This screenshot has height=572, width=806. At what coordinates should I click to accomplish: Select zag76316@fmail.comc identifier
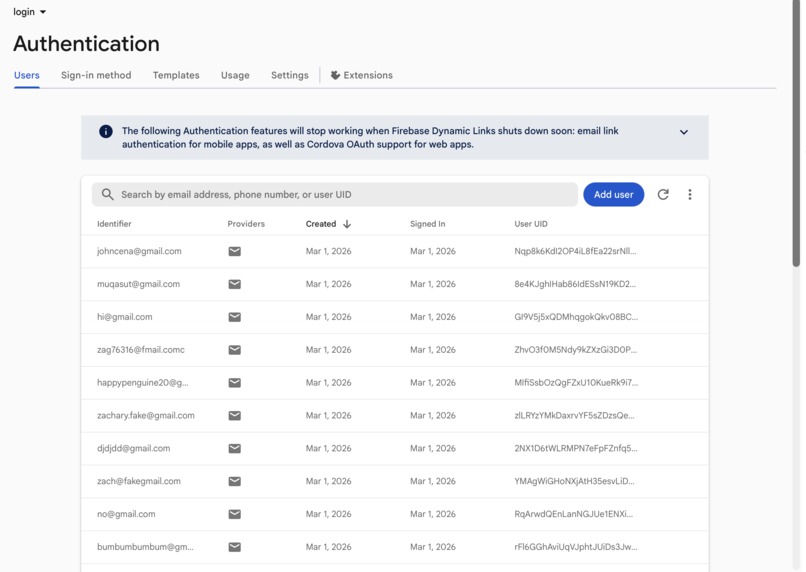[x=141, y=350]
